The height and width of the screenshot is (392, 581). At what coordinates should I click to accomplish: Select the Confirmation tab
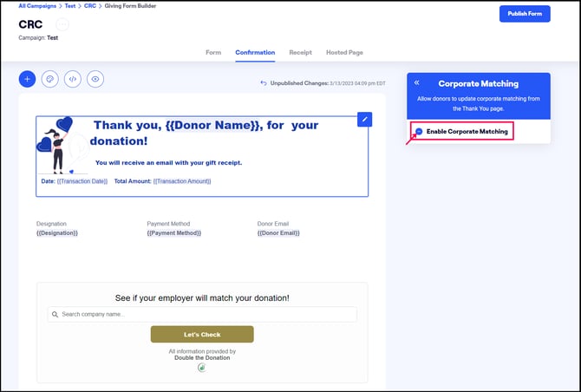(x=255, y=52)
